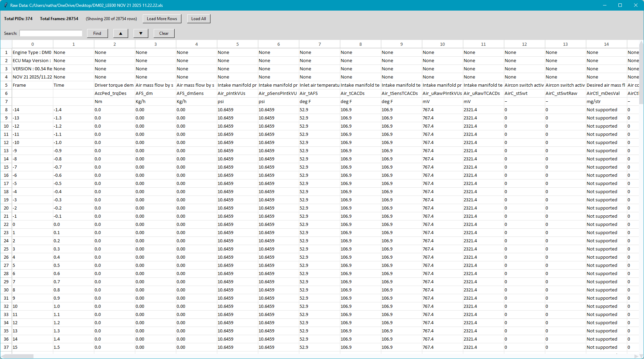This screenshot has height=359, width=644.
Task: Select row header 37
Action: click(6, 347)
